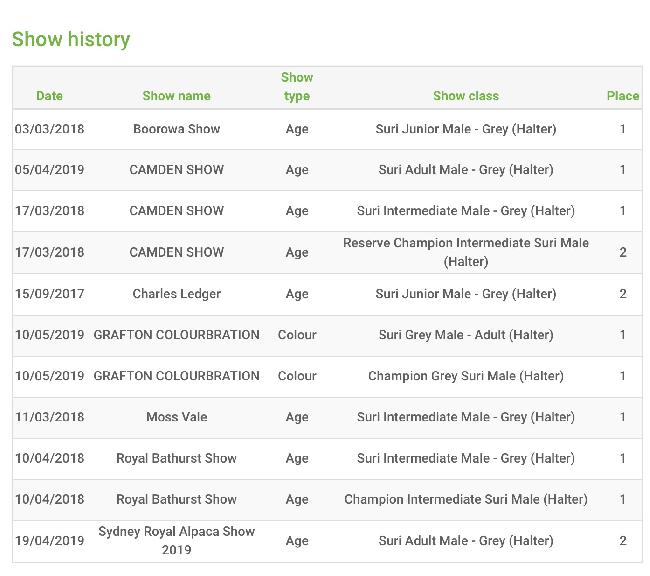Viewport: 650px width, 576px height.
Task: Select the date 19/04/2019
Action: pyautogui.click(x=50, y=541)
